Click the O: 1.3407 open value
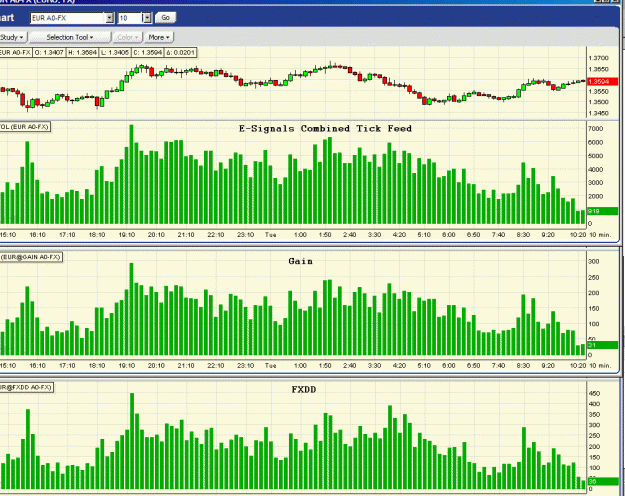 [49, 52]
